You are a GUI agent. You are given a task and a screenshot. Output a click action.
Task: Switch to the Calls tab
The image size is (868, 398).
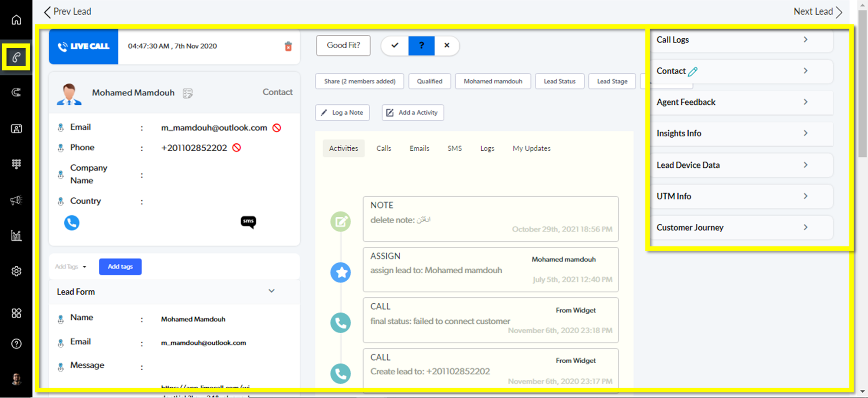[x=383, y=149]
